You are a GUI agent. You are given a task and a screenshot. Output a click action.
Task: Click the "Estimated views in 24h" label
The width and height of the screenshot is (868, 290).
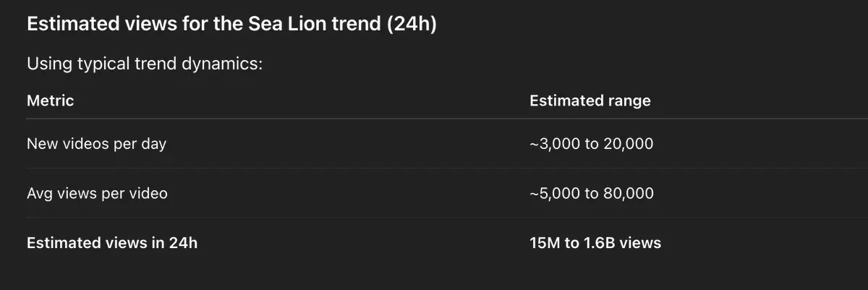111,243
